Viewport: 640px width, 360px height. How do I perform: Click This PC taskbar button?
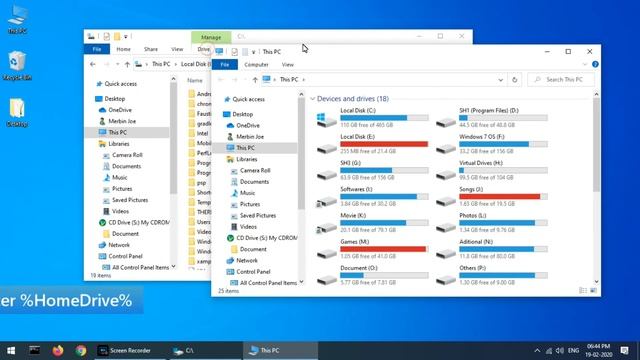click(280, 351)
